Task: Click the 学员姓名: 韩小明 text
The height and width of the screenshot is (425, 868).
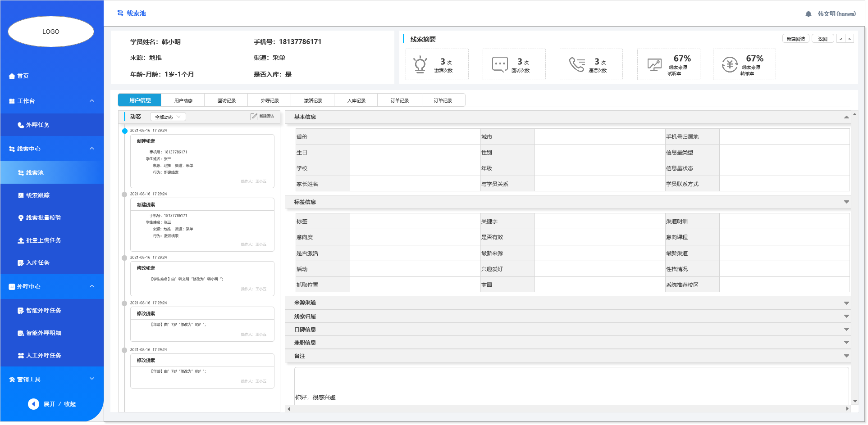Action: [155, 42]
